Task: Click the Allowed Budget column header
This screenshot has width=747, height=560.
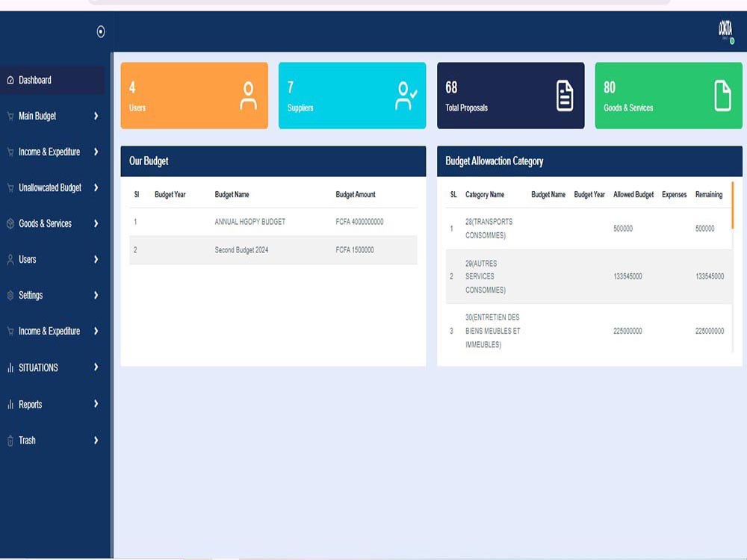Action: click(633, 195)
